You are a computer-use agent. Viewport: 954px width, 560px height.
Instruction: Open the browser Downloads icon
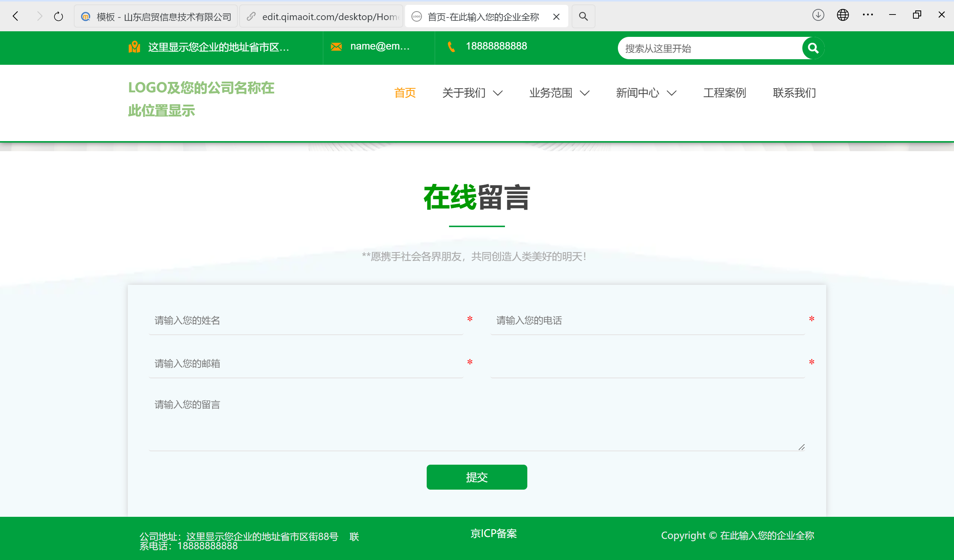(x=818, y=15)
